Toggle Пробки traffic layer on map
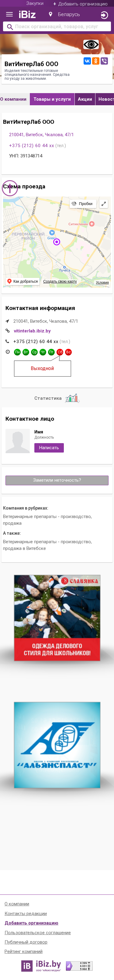This screenshot has height=980, width=114. point(82,204)
